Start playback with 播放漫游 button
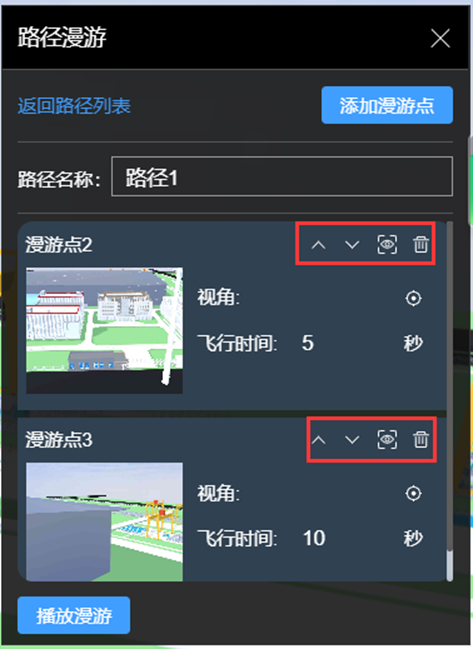The width and height of the screenshot is (473, 649). point(74,615)
